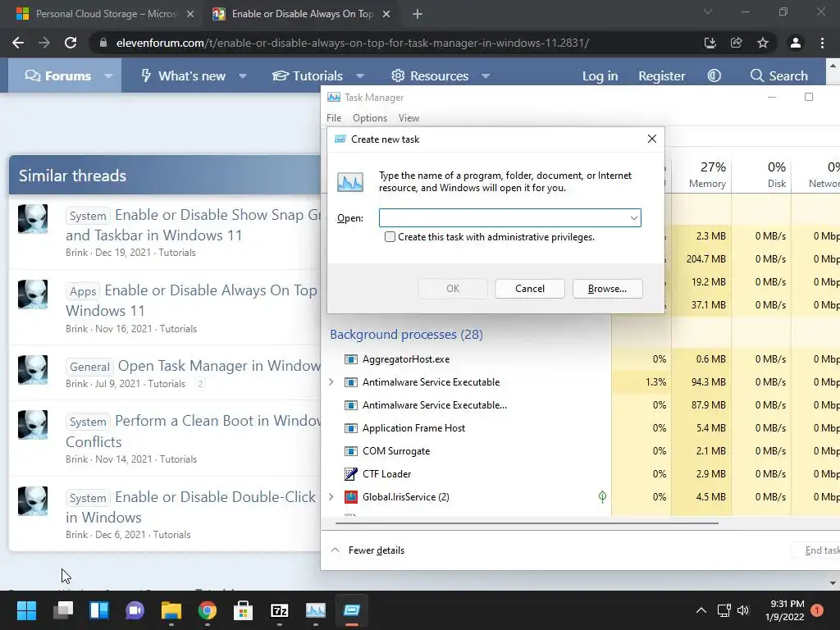The width and height of the screenshot is (840, 630).
Task: Close the Enable or Disable Always On Top tab
Action: point(386,15)
